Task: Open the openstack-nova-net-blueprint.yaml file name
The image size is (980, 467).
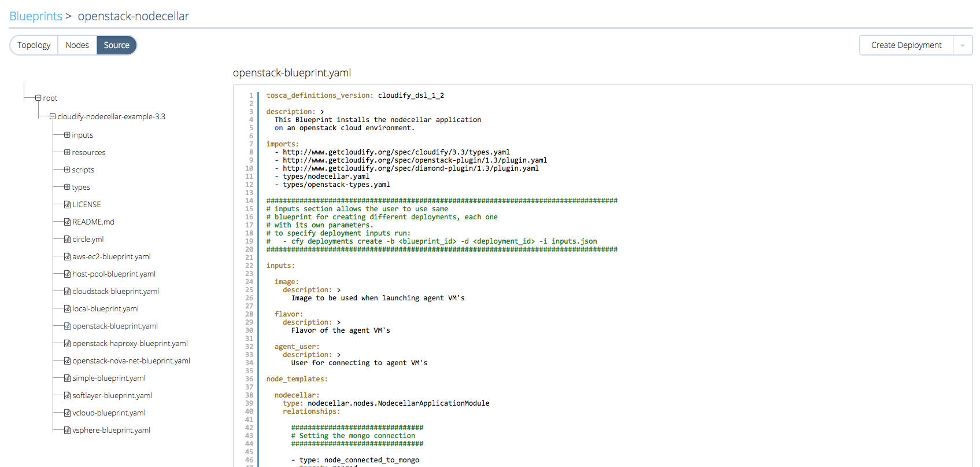Action: click(131, 361)
